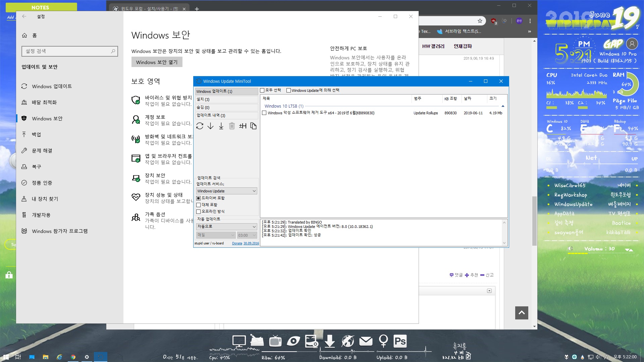644x362 pixels.
Task: Toggle the 드라이버 포함 checkbox
Action: tap(199, 198)
